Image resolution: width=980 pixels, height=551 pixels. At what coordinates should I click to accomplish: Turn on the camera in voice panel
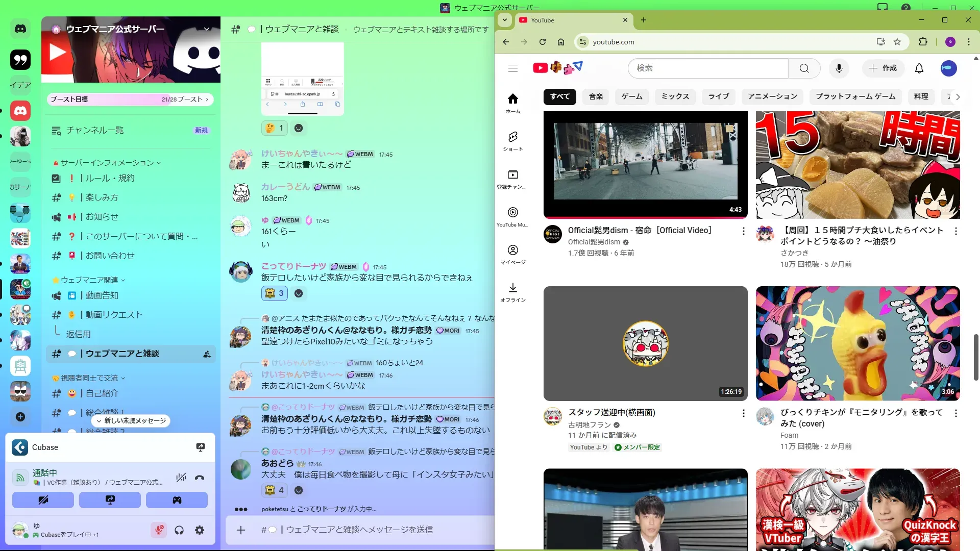[43, 500]
